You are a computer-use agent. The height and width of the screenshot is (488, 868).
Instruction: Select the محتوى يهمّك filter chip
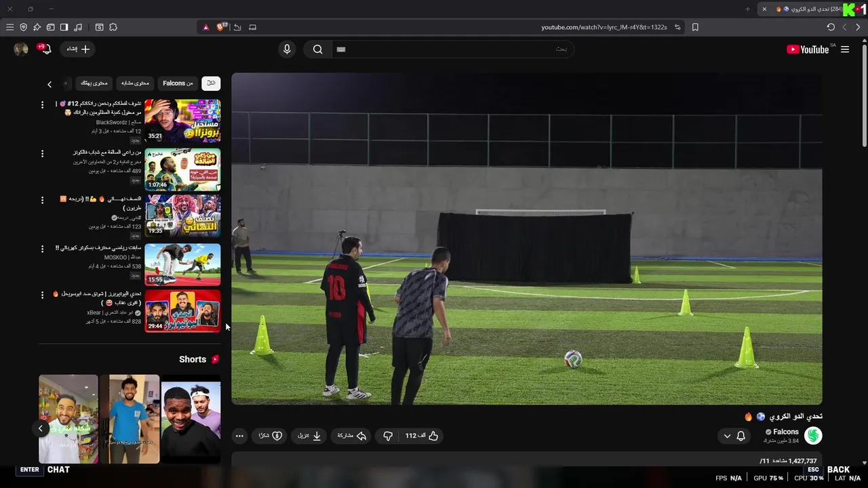pyautogui.click(x=94, y=83)
